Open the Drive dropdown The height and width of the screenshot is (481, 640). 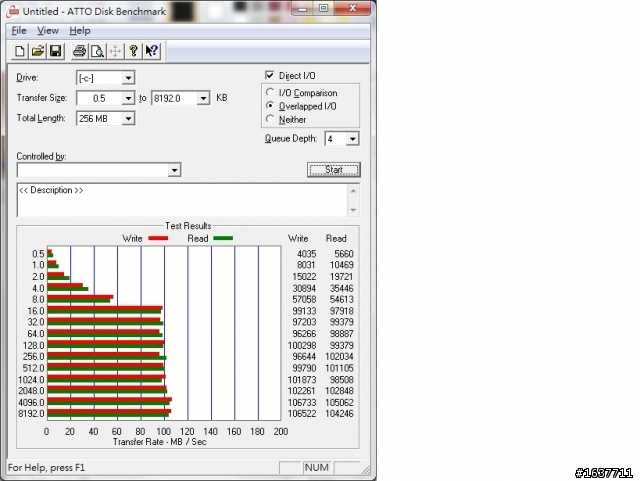click(x=128, y=78)
